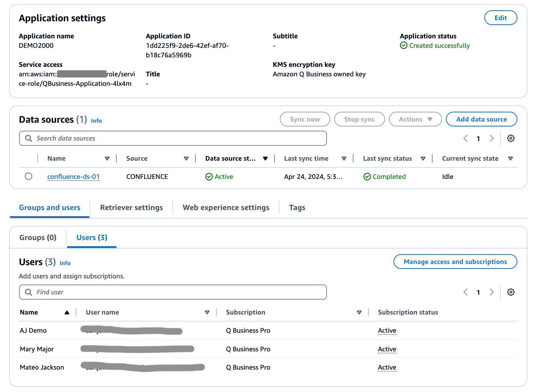Click the AJ Demo user name
Screen dimensions: 536x392
[33, 330]
